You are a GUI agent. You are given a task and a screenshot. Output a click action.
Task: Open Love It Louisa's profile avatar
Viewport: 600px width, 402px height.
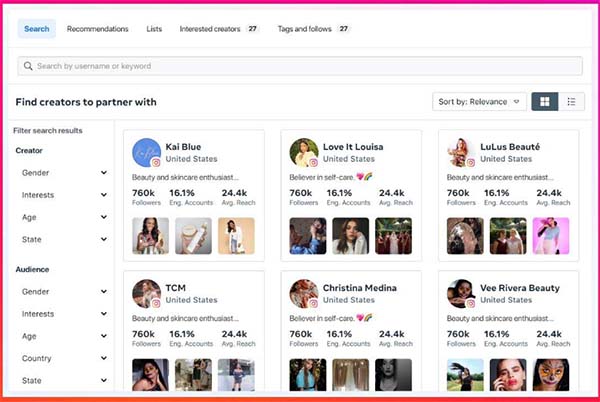point(304,153)
